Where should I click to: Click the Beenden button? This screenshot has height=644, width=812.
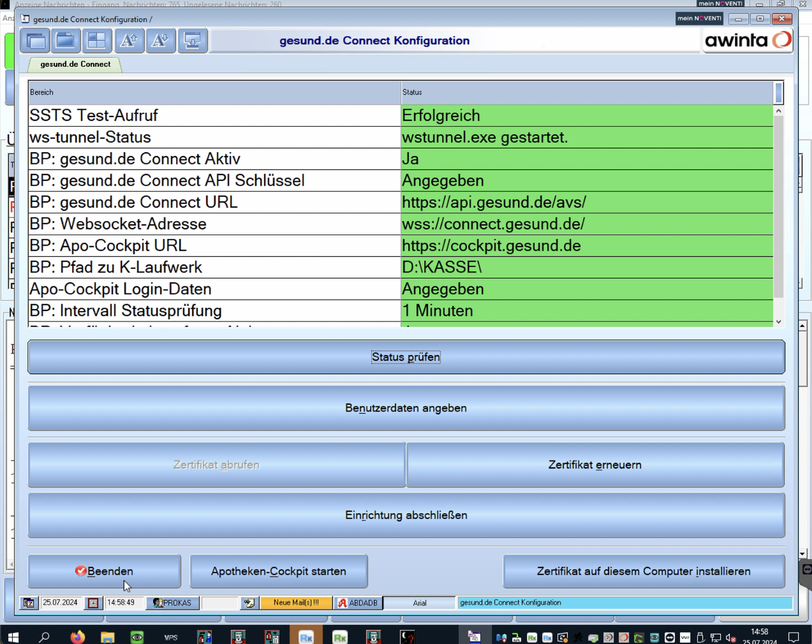pyautogui.click(x=104, y=571)
